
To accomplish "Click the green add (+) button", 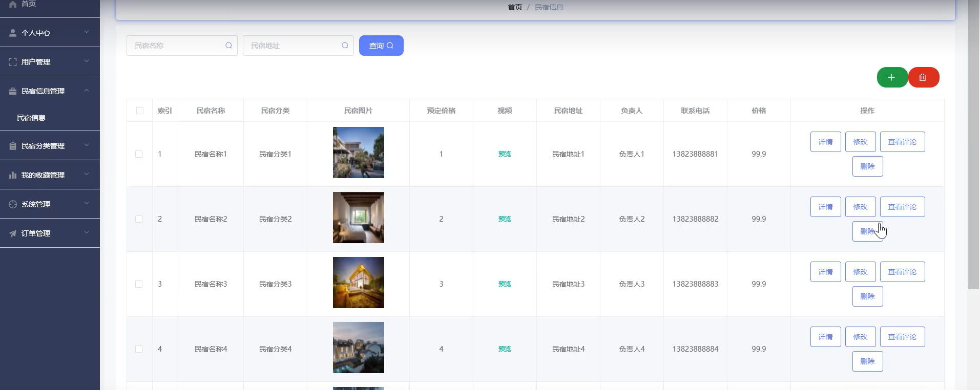I will pos(892,77).
